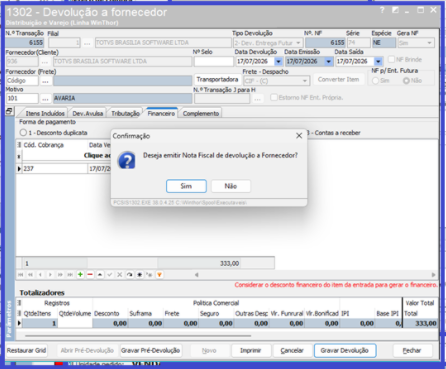Image resolution: width=446 pixels, height=369 pixels.
Task: Switch to Itens Incluídos tab
Action: point(45,113)
